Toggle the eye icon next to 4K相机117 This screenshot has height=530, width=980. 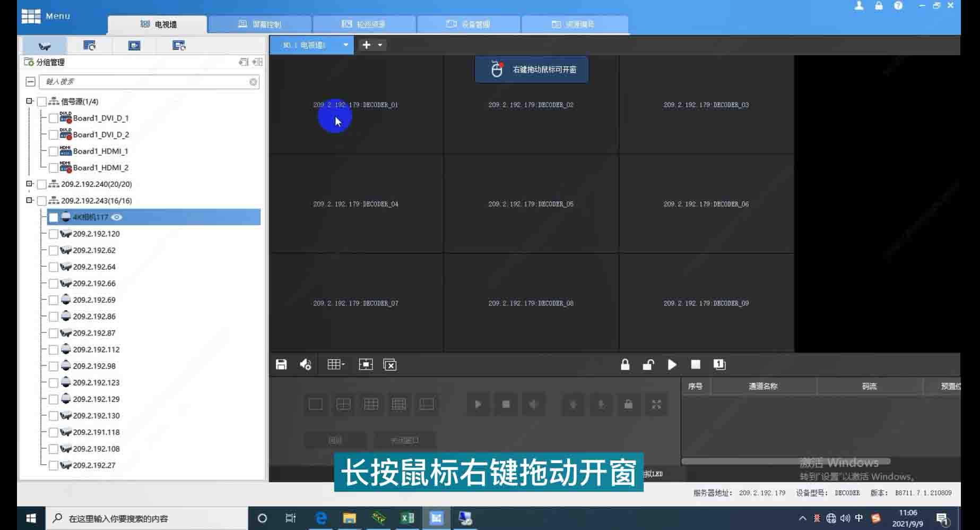tap(117, 217)
